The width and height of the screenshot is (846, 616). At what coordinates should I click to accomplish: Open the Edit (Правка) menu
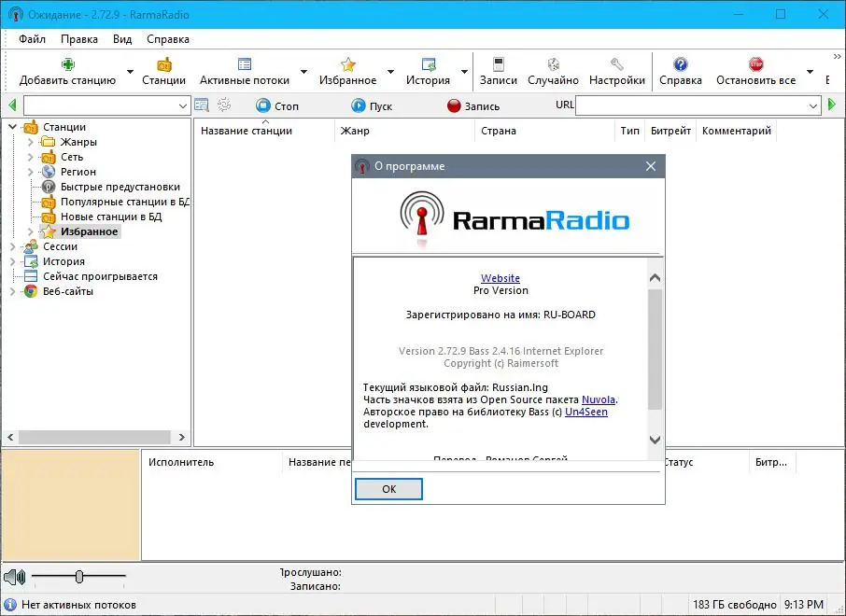pos(79,39)
